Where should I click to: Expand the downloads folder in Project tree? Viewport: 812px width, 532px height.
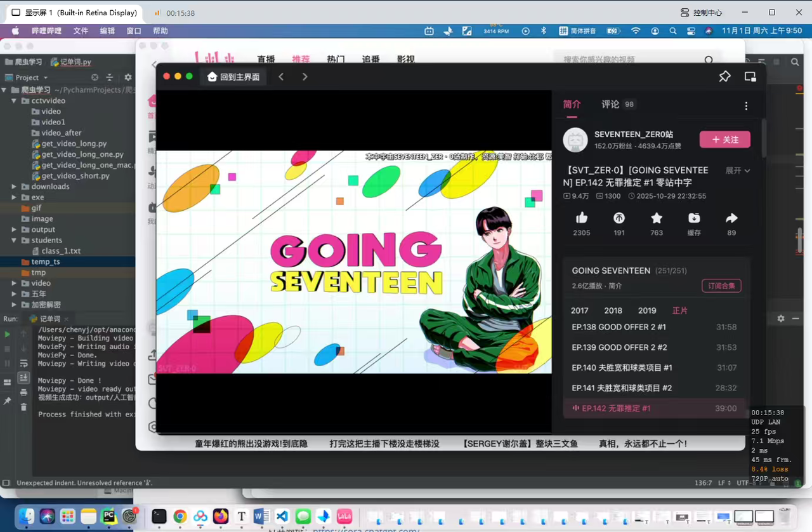tap(15, 187)
